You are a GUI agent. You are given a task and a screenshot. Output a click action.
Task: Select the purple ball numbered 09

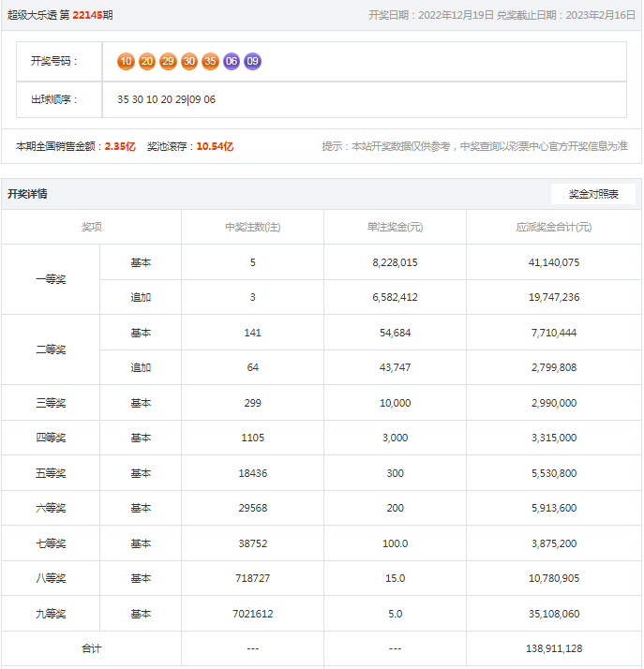252,62
